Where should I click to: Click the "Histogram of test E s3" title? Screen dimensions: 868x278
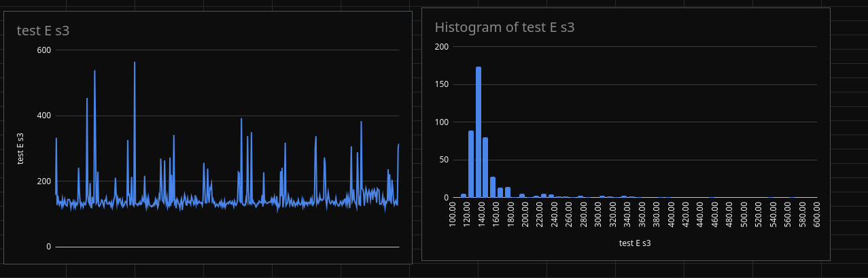[x=504, y=28]
